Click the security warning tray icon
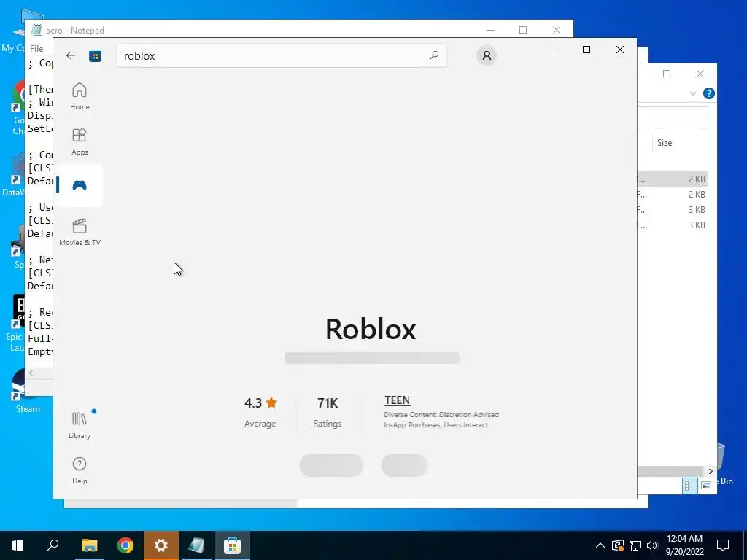747x560 pixels. [617, 545]
